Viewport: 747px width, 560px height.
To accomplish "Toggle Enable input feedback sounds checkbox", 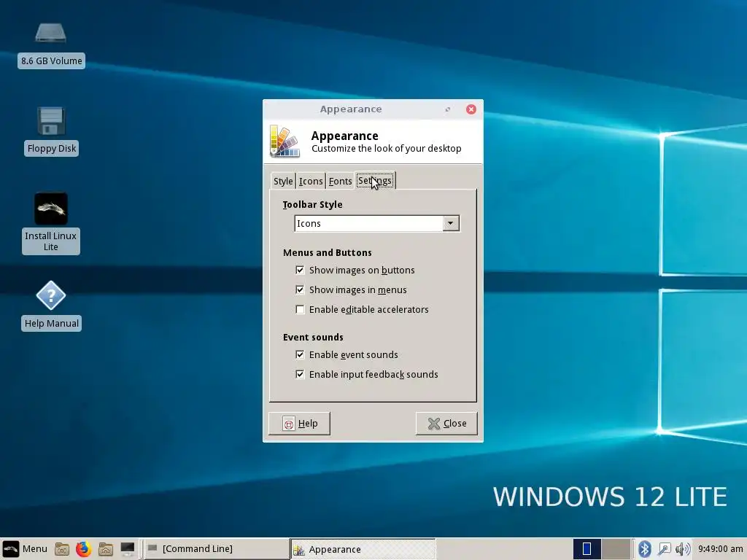I will (300, 374).
